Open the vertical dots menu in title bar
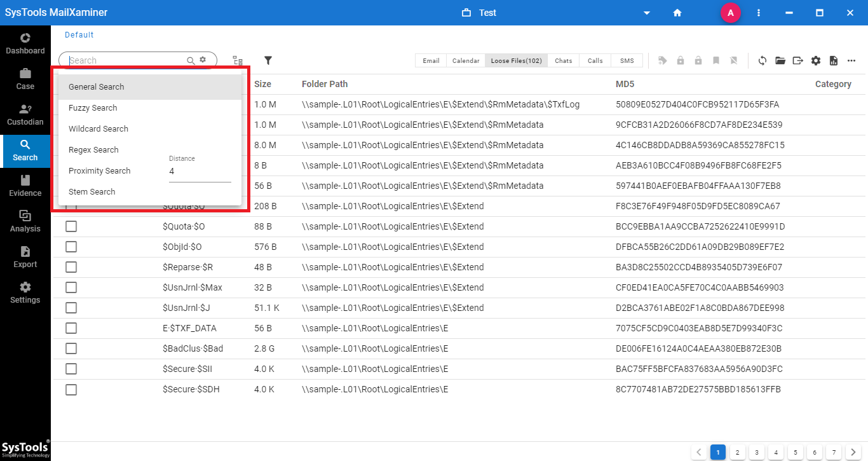The image size is (868, 461). [759, 13]
